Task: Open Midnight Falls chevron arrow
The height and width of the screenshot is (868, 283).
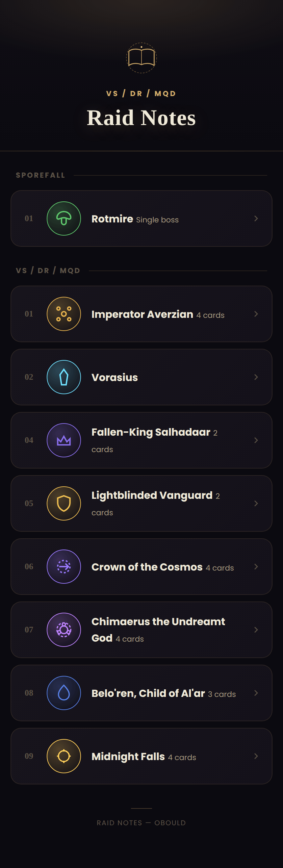Action: click(x=256, y=756)
